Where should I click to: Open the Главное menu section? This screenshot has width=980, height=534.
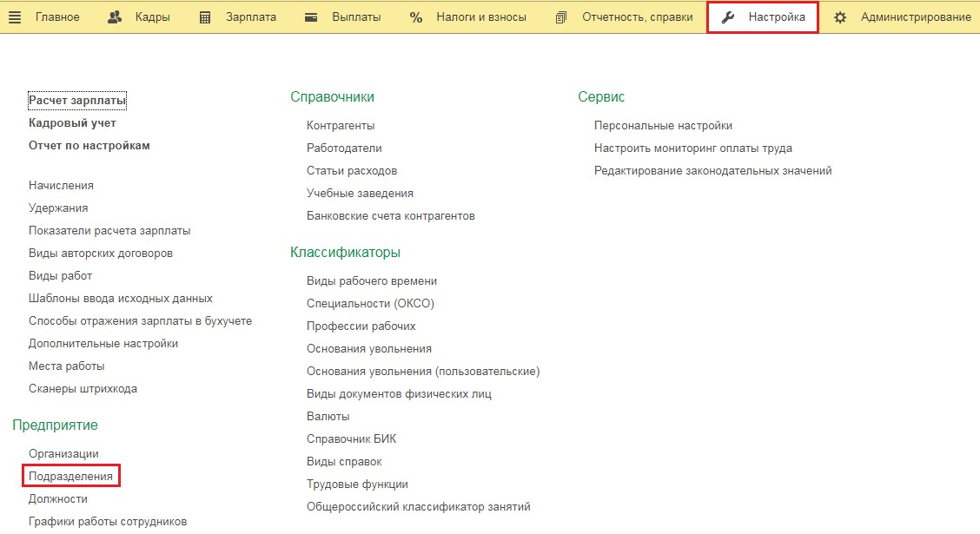coord(57,17)
